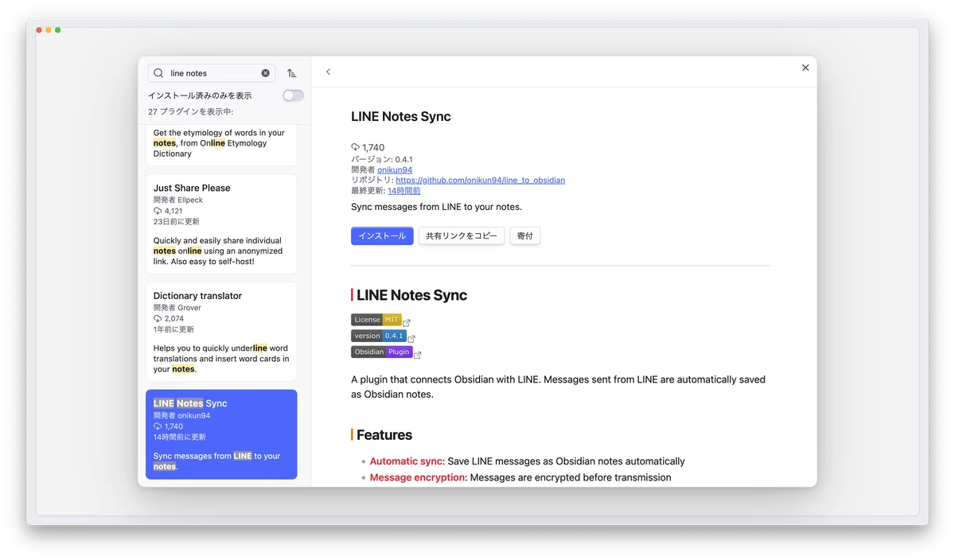Click the 14時間前 last-updated link
The height and width of the screenshot is (560, 955).
pos(404,191)
